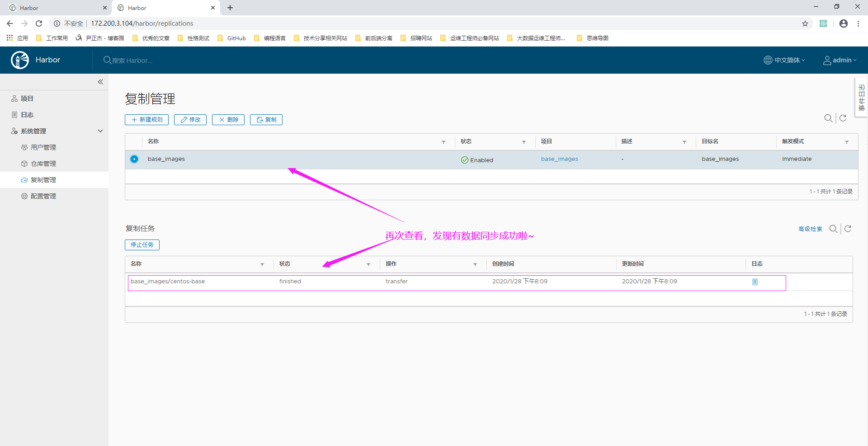This screenshot has width=868, height=446.
Task: Click the green browser extension icon
Action: click(823, 23)
